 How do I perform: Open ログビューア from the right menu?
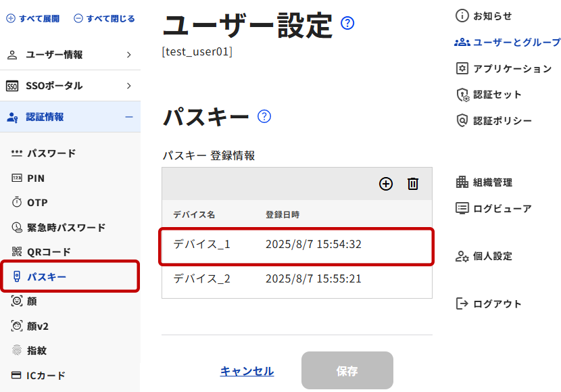(x=493, y=208)
